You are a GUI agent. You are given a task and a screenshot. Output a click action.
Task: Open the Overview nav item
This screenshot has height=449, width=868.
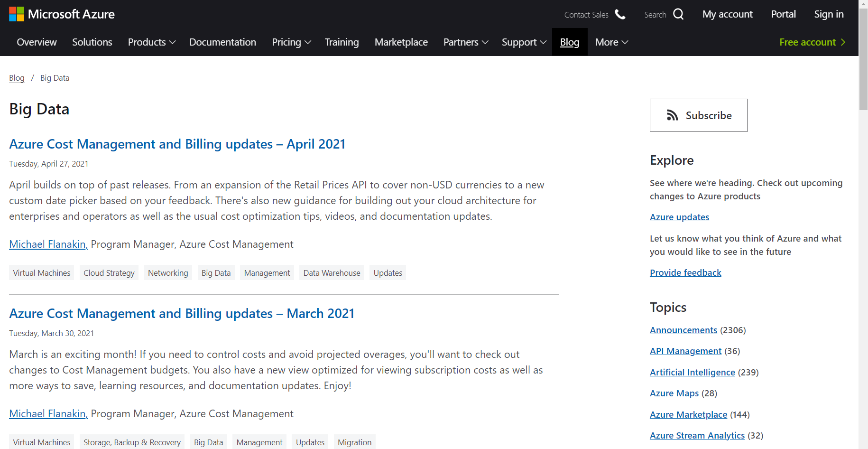[x=37, y=42]
